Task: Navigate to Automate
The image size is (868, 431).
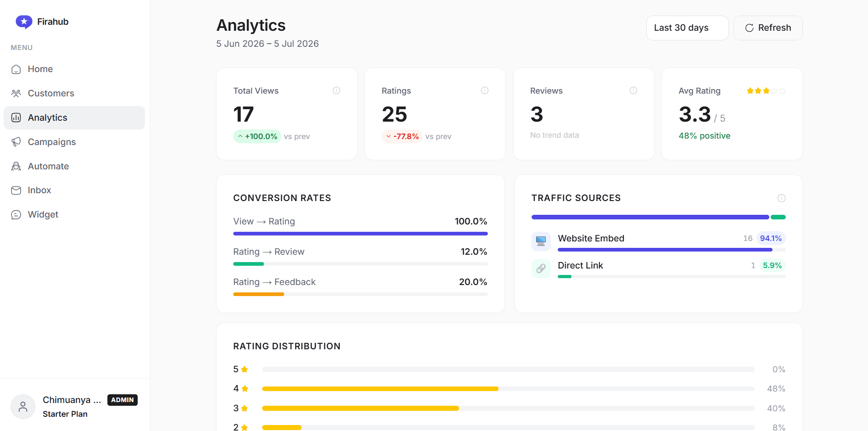Action: (x=74, y=166)
